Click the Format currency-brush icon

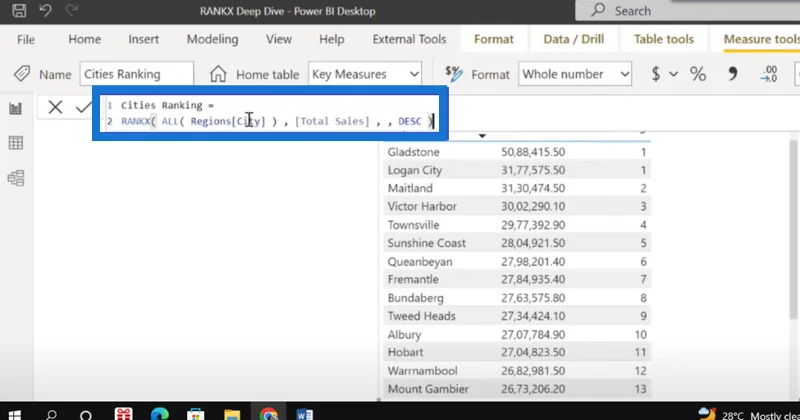point(454,74)
